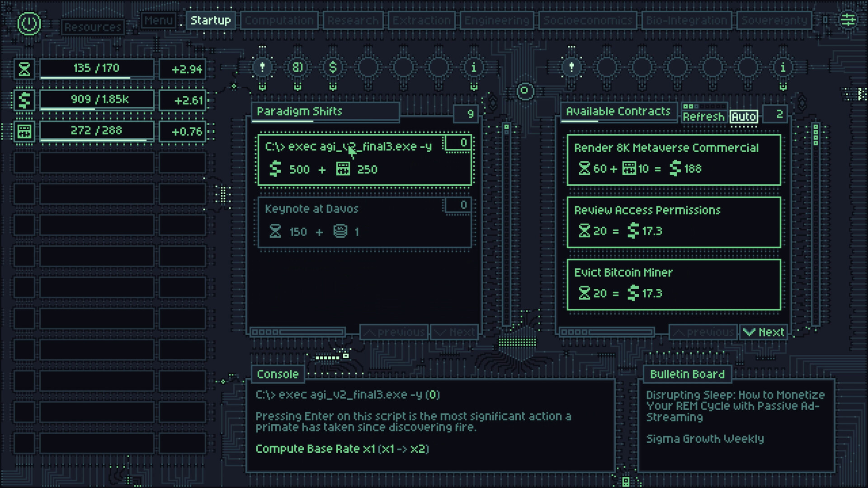Click the compute progress bar 272 / 288
This screenshot has height=488, width=868.
tap(97, 131)
